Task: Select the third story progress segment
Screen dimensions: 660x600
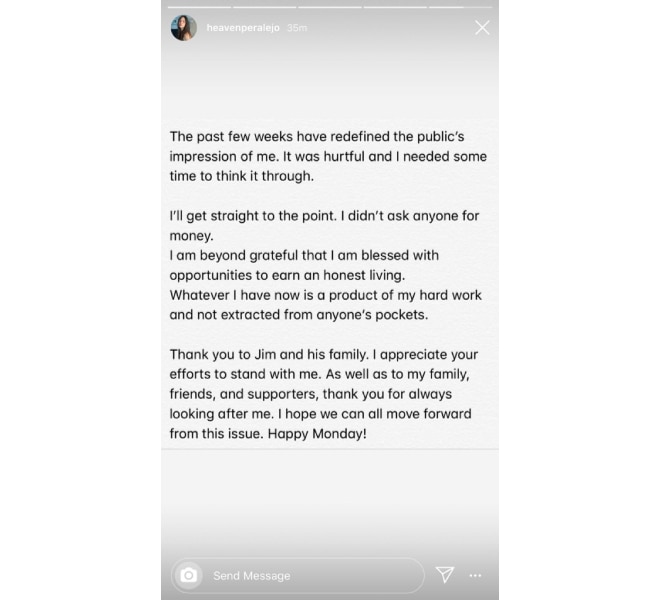Action: point(330,7)
